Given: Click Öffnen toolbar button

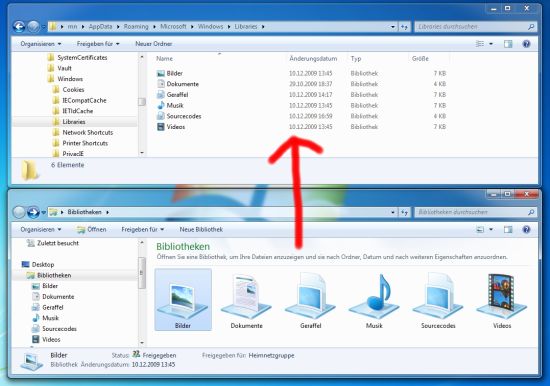Looking at the screenshot, I should coord(92,229).
